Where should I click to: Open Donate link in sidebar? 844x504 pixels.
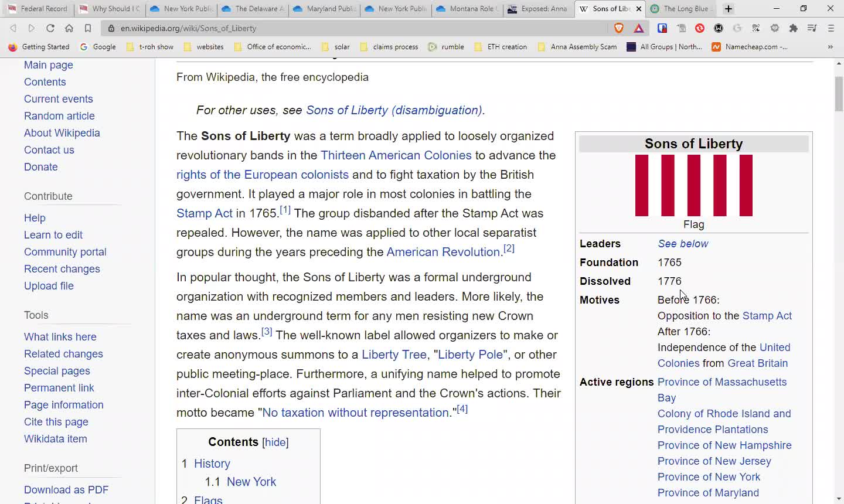(x=41, y=167)
